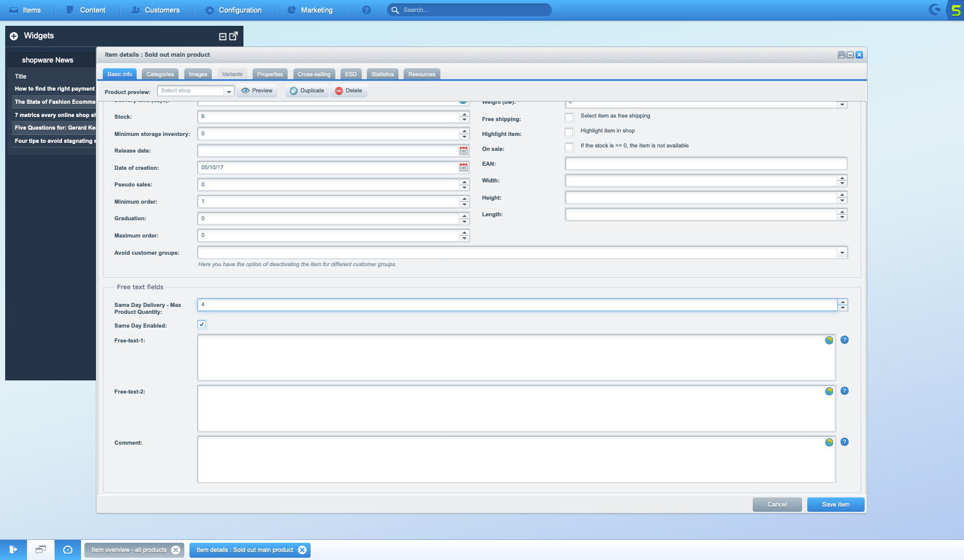964x560 pixels.
Task: Click the Delete button
Action: pos(349,91)
